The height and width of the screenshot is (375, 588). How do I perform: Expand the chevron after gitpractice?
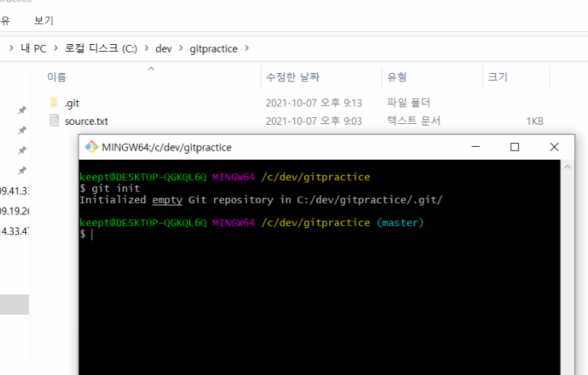pos(247,48)
